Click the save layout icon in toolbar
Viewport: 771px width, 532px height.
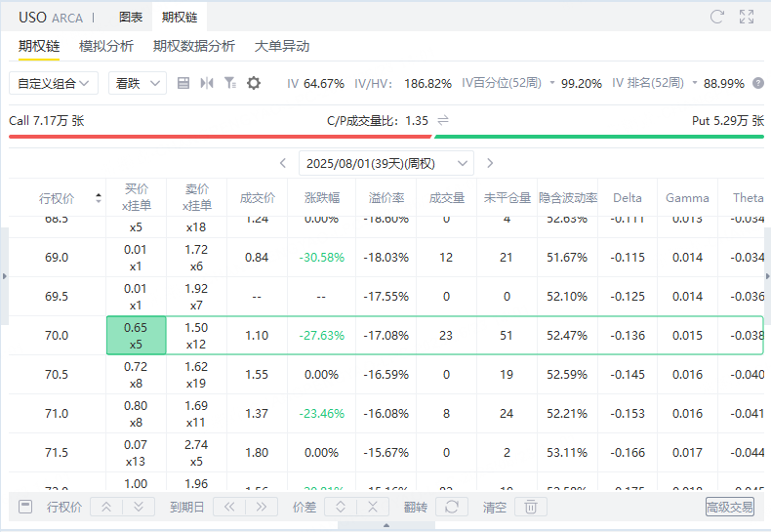point(183,83)
